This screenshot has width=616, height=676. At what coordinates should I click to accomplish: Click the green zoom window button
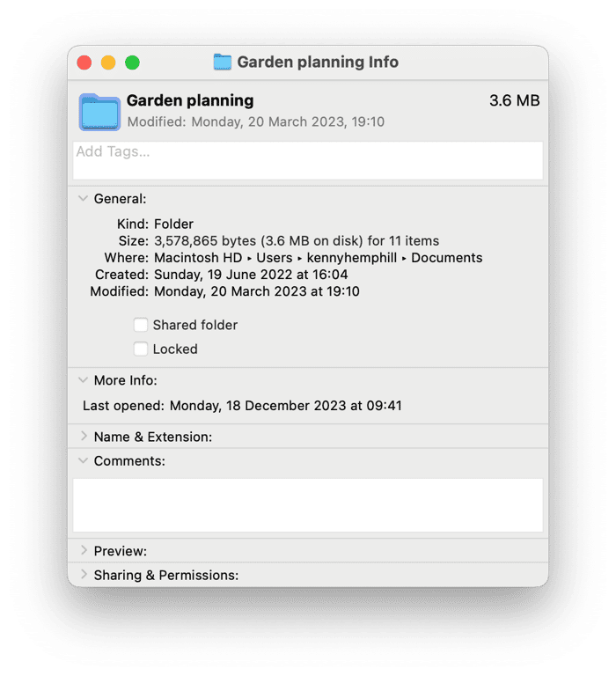[132, 62]
